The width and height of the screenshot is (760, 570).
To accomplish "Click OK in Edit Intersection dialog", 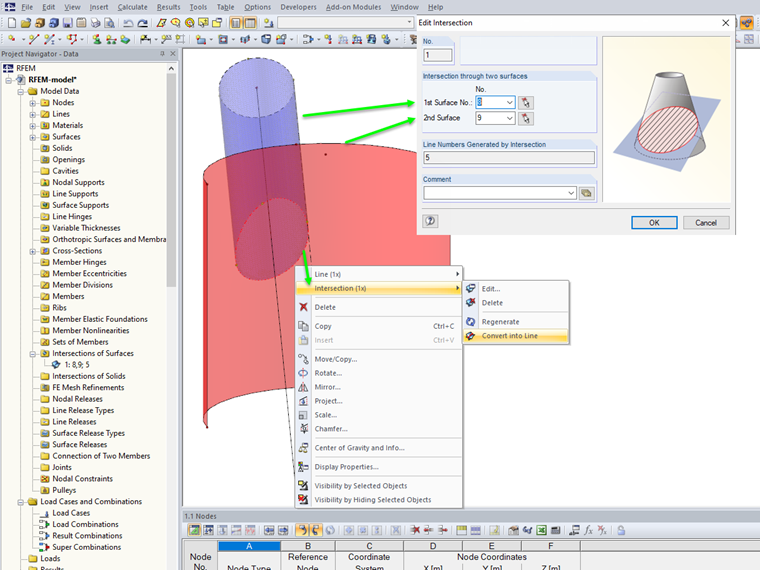I will (x=654, y=222).
